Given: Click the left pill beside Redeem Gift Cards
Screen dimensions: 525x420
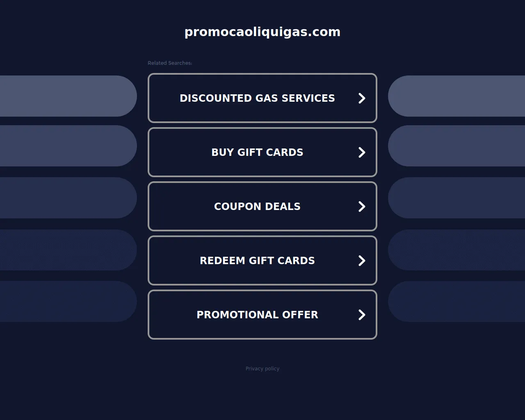Looking at the screenshot, I should click(68, 250).
